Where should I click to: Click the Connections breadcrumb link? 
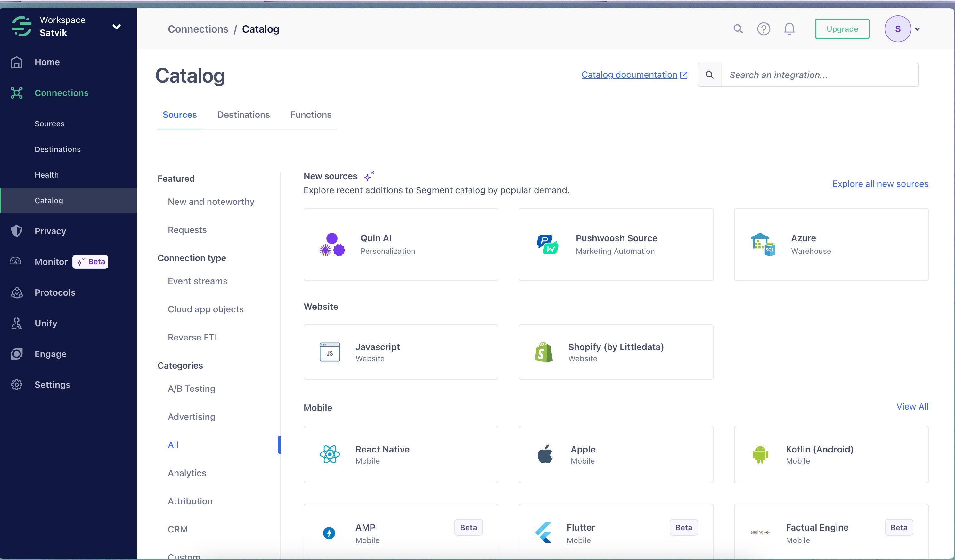(198, 29)
